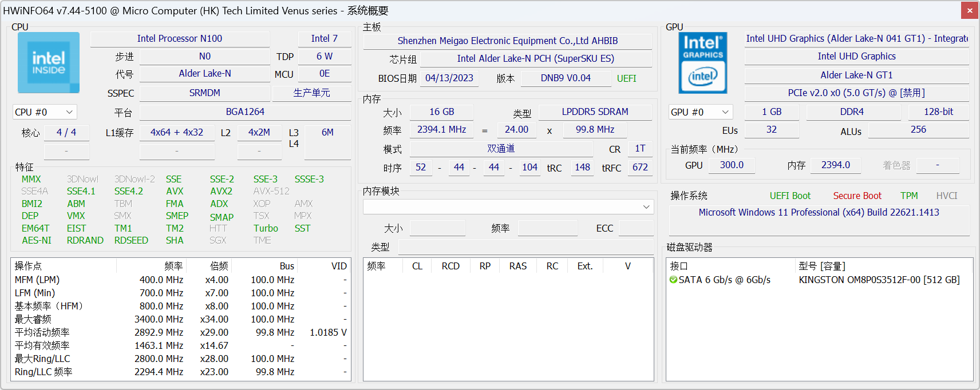Click the CL column header in memory timings

click(x=417, y=266)
